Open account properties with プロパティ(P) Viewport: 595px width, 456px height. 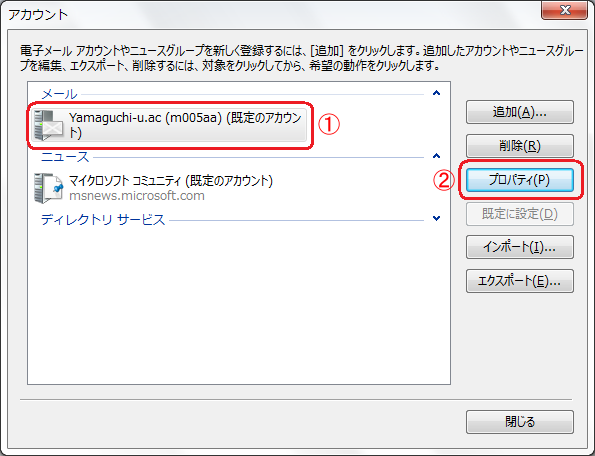click(519, 180)
